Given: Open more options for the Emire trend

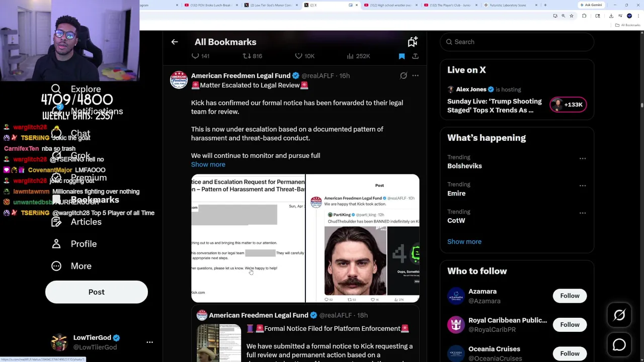Looking at the screenshot, I should 583,186.
